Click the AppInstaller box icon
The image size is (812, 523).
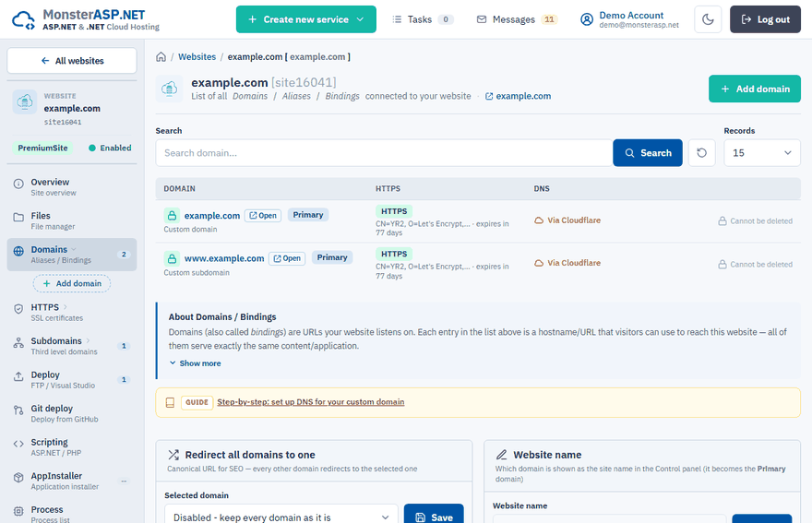coord(18,478)
